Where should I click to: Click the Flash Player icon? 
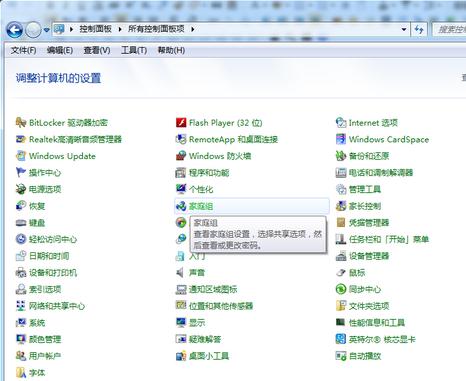pos(181,123)
